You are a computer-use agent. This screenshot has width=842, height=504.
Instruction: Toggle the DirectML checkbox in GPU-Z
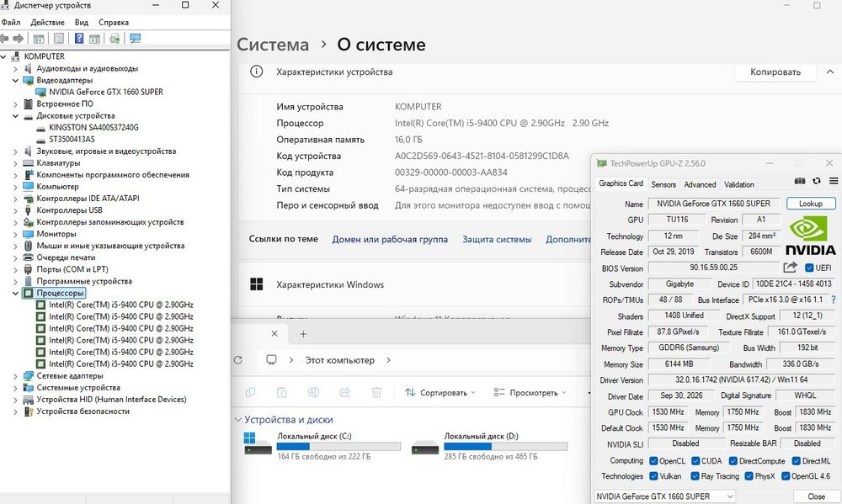point(796,461)
